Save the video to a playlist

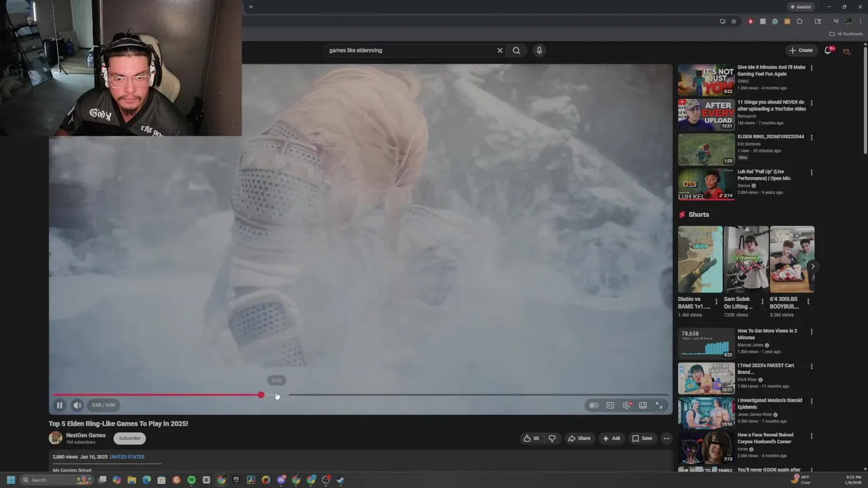[642, 439]
